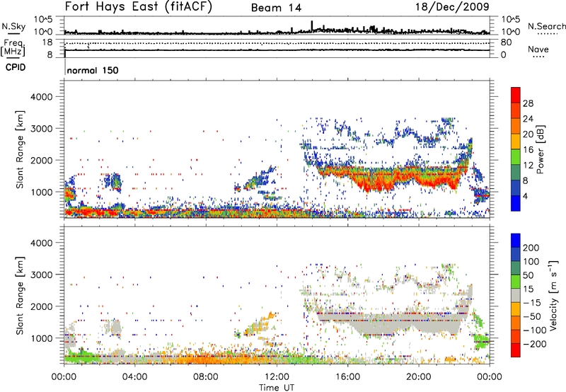Image resolution: width=566 pixels, height=392 pixels.
Task: Pick the yellow -15 to -50 velocity segment
Action: pyautogui.click(x=516, y=309)
